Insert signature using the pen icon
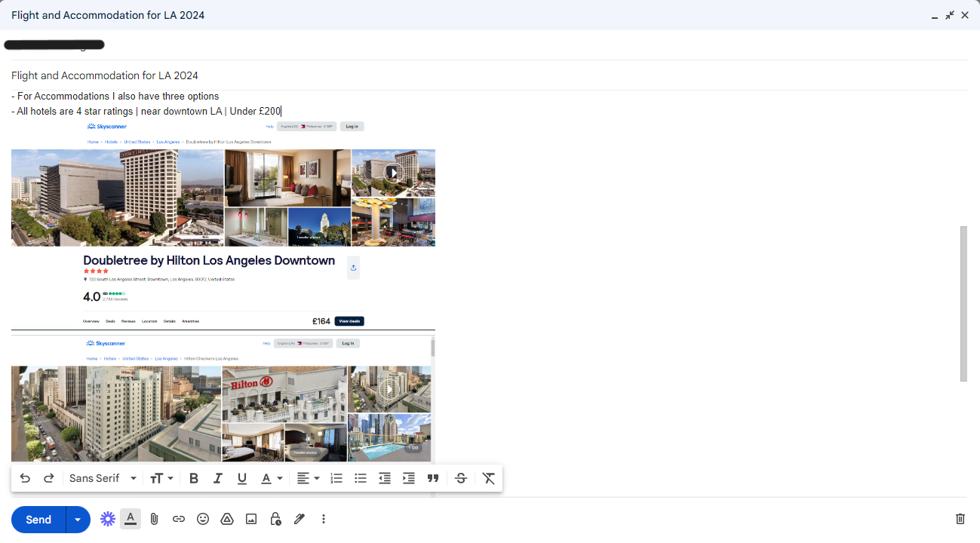 coord(300,519)
